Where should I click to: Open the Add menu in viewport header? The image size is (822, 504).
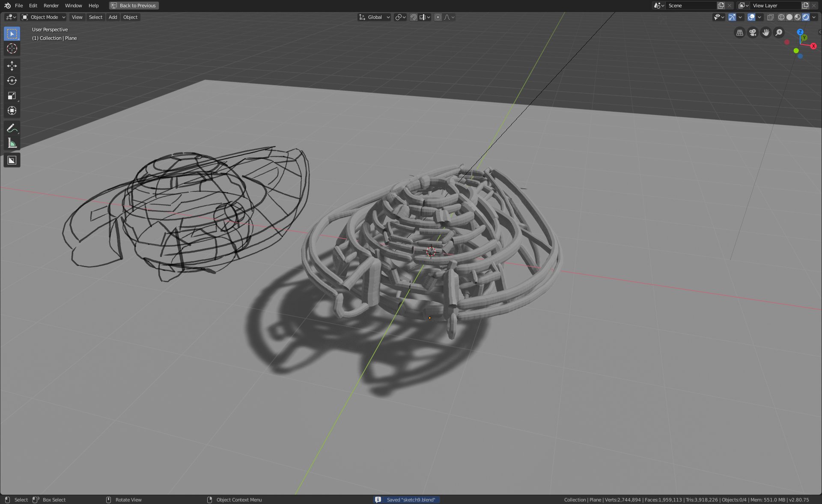113,17
